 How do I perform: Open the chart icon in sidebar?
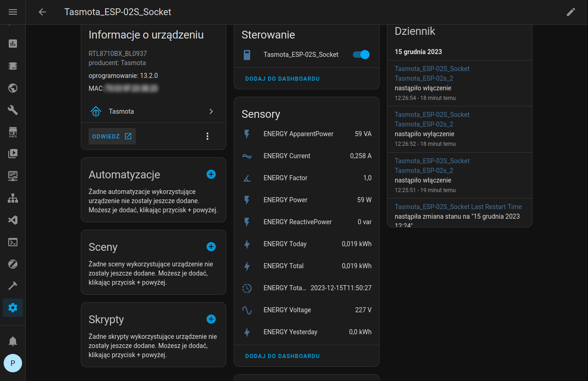tap(13, 44)
